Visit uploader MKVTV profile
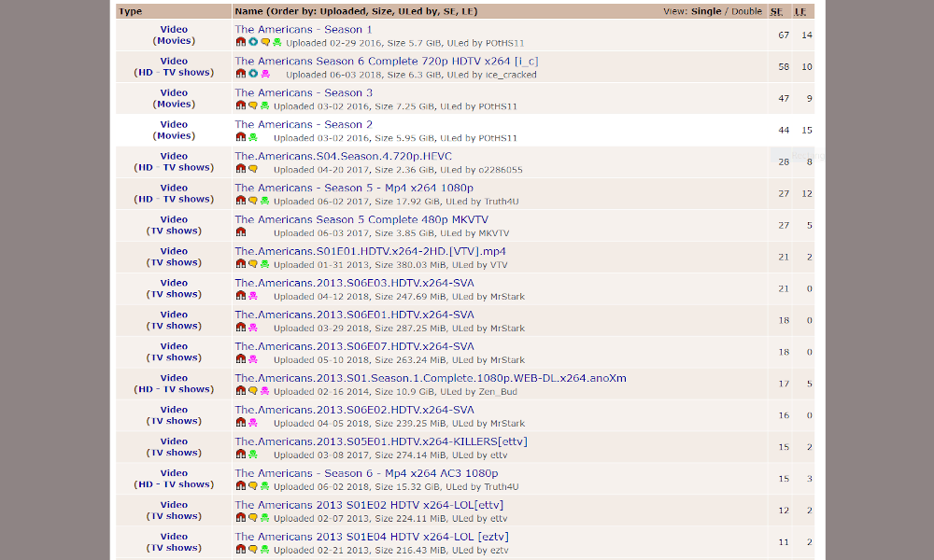The image size is (934, 560). (x=494, y=233)
